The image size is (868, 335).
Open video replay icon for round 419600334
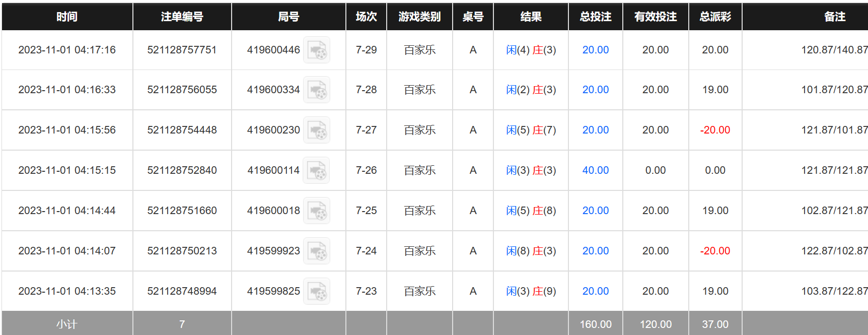coord(317,90)
